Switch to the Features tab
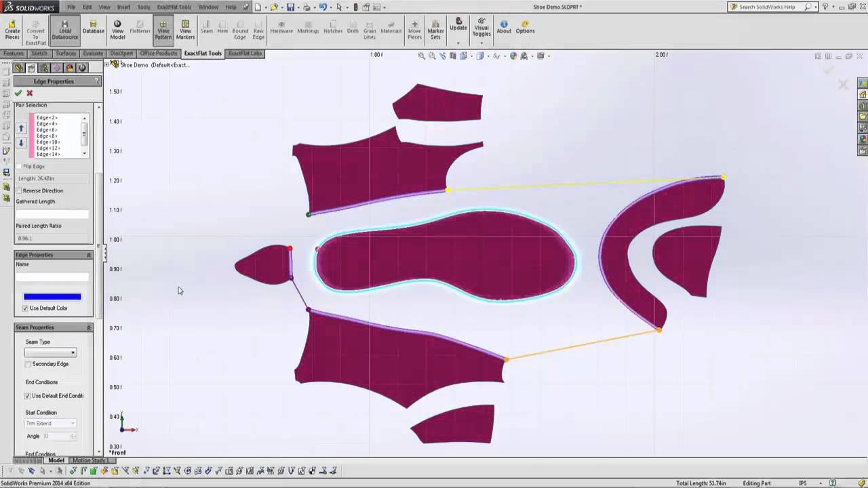 pos(13,54)
